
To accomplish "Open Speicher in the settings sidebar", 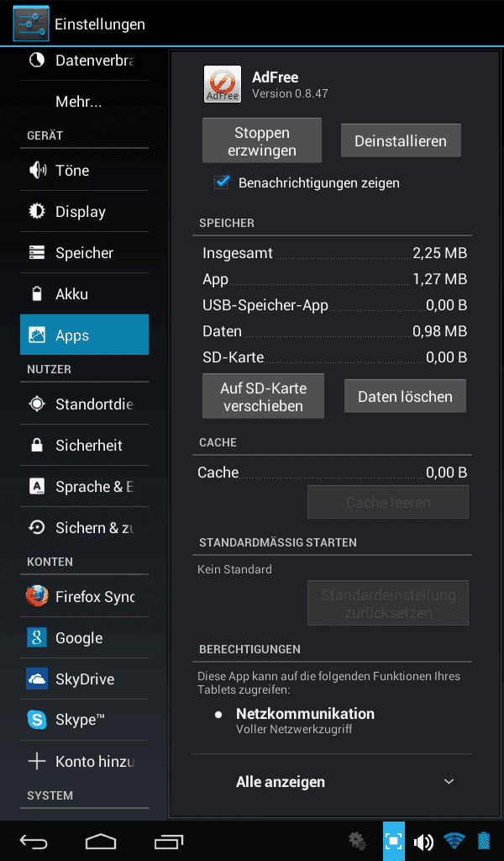I will pos(85,252).
